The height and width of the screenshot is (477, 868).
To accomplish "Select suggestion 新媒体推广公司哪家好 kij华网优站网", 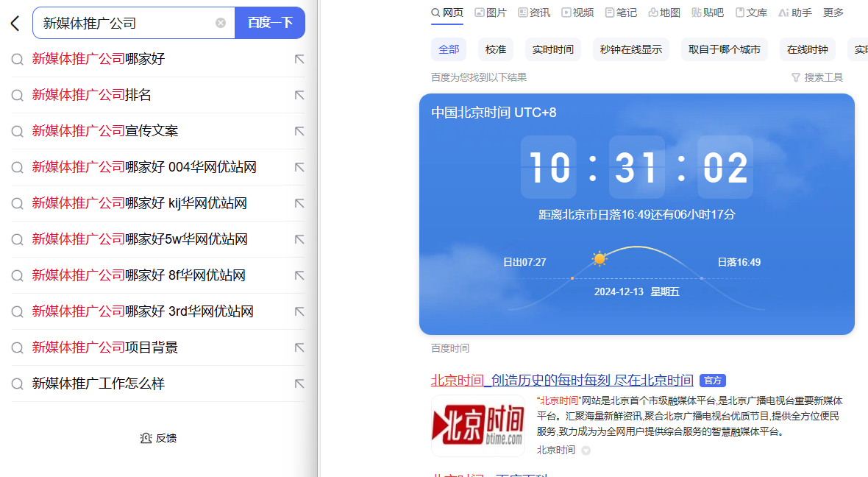I will click(157, 202).
